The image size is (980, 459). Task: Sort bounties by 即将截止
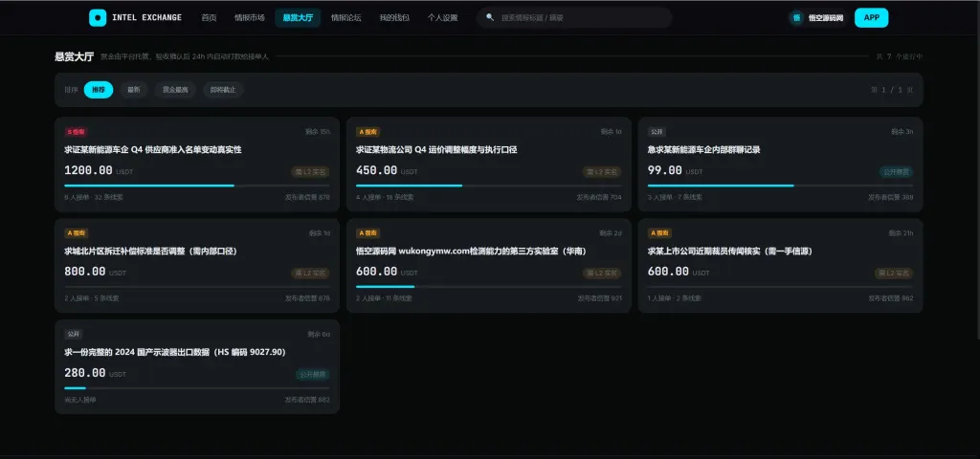pyautogui.click(x=223, y=90)
